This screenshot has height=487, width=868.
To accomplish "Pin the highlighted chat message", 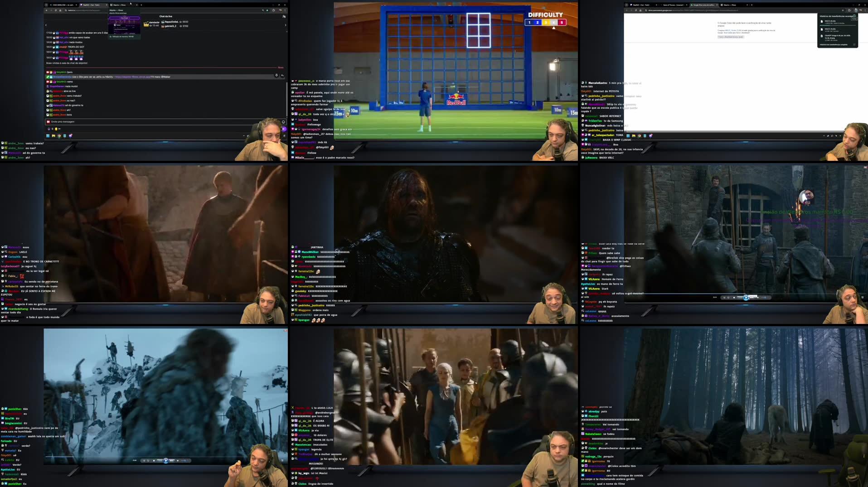I will (276, 75).
